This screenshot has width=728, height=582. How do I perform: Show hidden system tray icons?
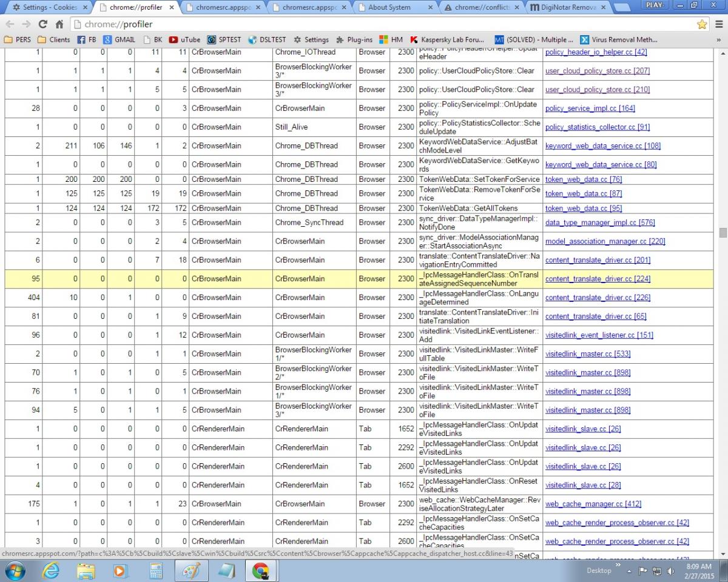click(629, 571)
